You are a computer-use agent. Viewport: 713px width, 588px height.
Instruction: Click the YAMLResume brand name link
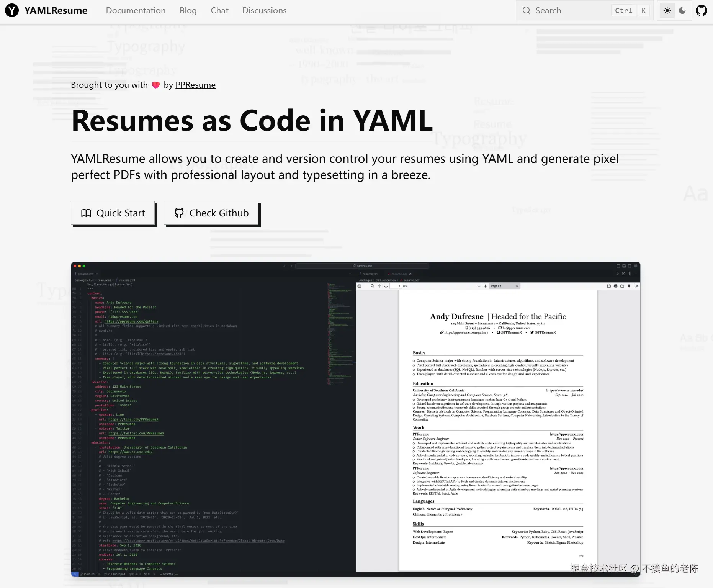point(56,10)
